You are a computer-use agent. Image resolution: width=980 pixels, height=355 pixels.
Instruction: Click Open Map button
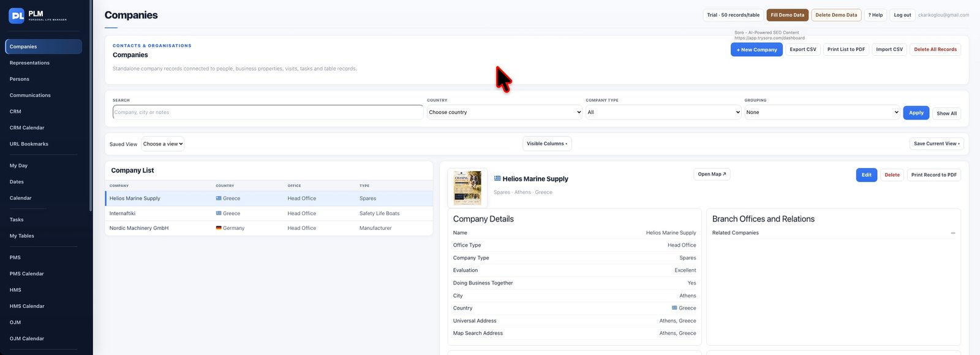(712, 174)
